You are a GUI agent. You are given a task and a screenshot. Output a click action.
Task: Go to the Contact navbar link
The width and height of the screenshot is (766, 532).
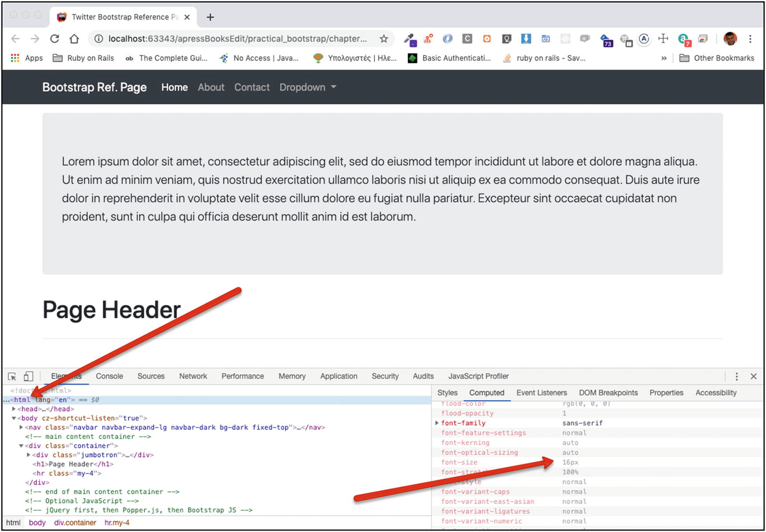(252, 87)
